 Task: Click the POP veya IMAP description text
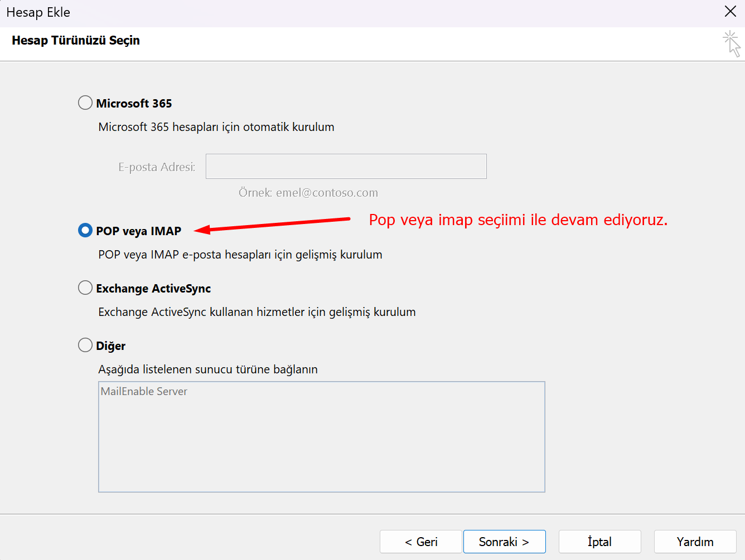pos(240,254)
